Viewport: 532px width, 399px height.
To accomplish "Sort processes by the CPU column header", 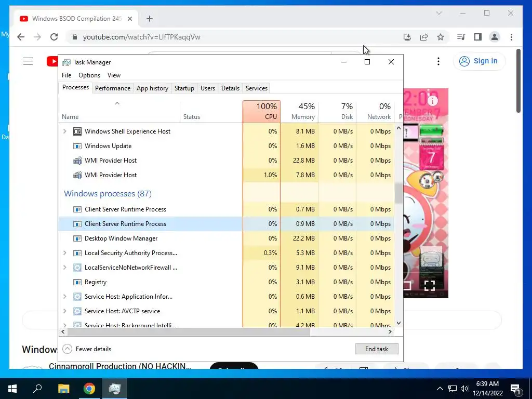I will pos(262,112).
